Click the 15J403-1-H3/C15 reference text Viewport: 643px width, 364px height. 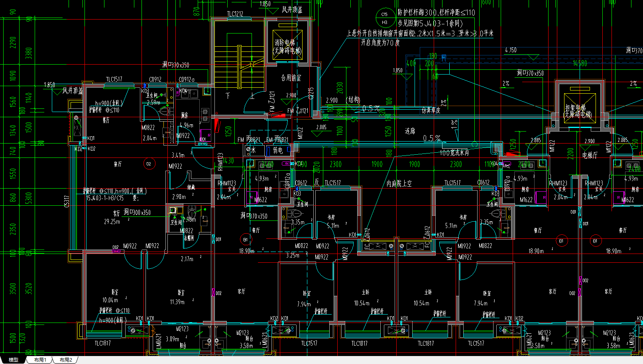pos(106,198)
